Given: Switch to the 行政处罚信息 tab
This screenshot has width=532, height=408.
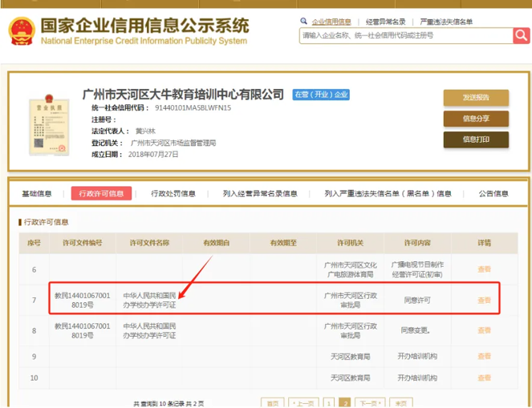Looking at the screenshot, I should (x=173, y=193).
